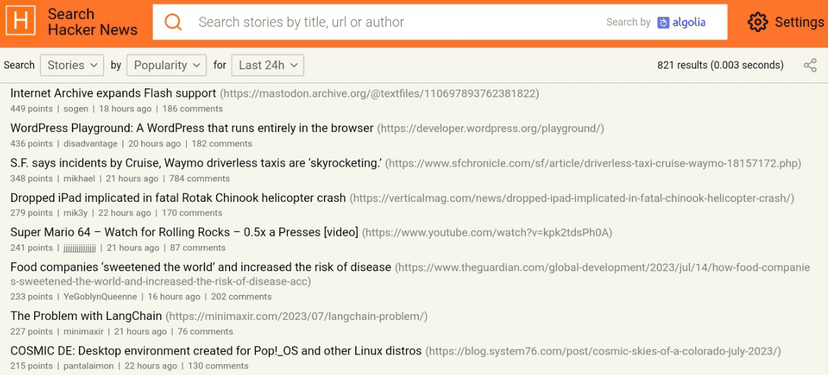This screenshot has width=828, height=375.
Task: Open author mik3y's profile
Action: [x=76, y=213]
